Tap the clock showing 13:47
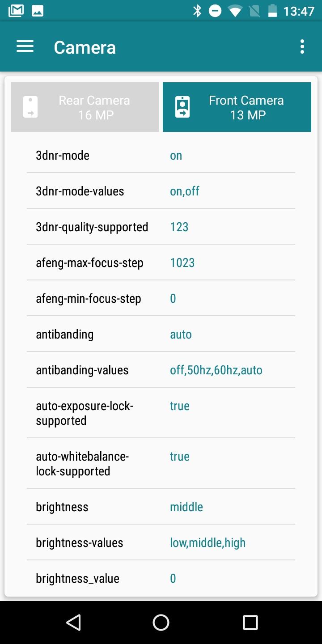 click(299, 11)
